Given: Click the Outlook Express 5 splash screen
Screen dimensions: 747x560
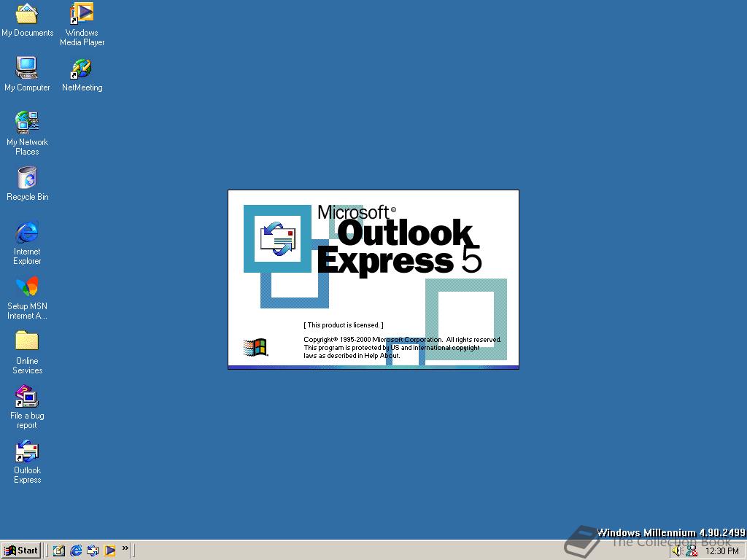Looking at the screenshot, I should point(373,279).
